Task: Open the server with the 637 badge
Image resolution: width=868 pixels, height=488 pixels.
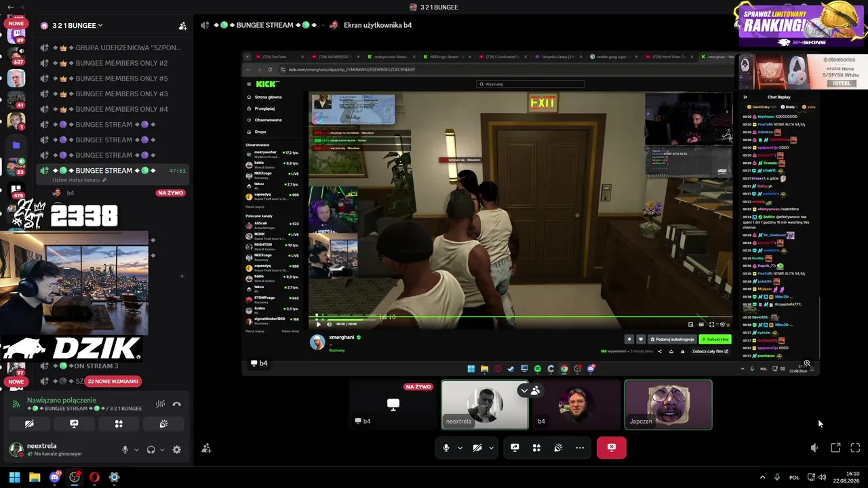Action: click(x=16, y=56)
